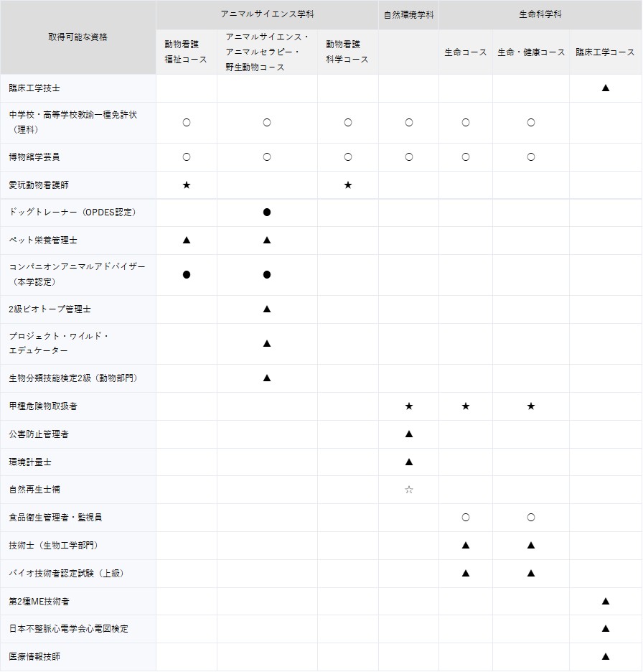Click 甲種危険物取扱者 star under 自然環境学科
Viewport: 643px width, 672px height.
408,406
